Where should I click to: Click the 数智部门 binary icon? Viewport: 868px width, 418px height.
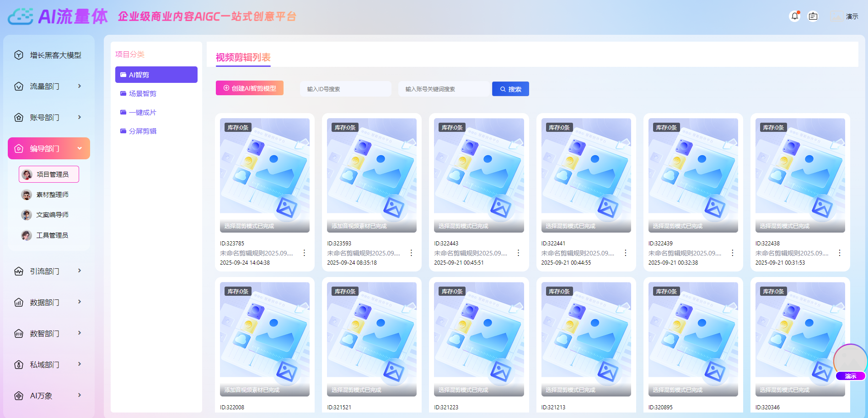pos(18,333)
